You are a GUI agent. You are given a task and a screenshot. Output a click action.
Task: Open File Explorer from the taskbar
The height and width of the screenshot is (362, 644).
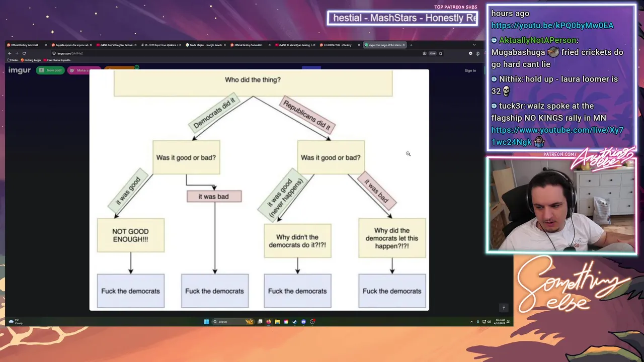[x=277, y=322]
